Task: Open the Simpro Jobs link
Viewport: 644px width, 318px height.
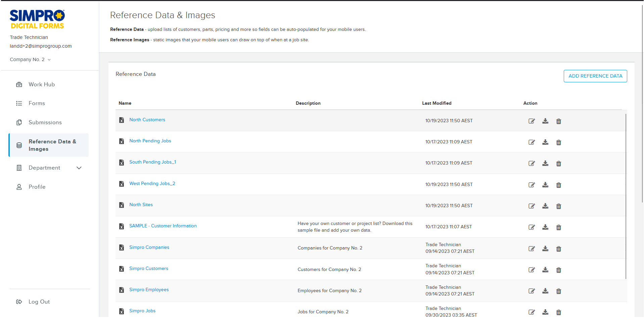Action: point(142,311)
